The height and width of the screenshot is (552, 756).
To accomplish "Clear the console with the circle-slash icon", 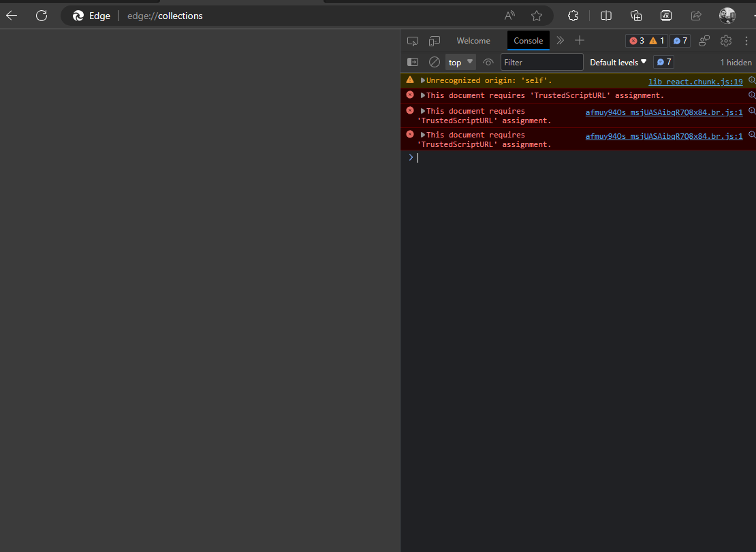I will (x=435, y=62).
